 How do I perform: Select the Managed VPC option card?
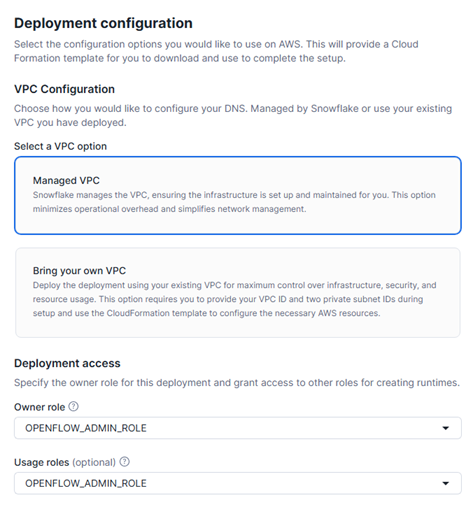point(238,195)
